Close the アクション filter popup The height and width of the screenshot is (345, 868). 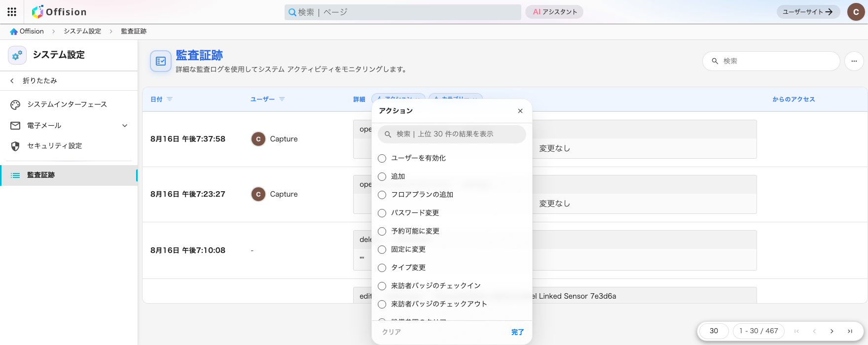click(520, 111)
